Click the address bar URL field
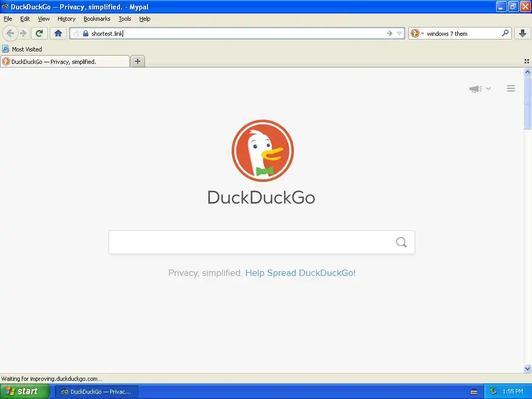This screenshot has height=399, width=532. [x=237, y=33]
